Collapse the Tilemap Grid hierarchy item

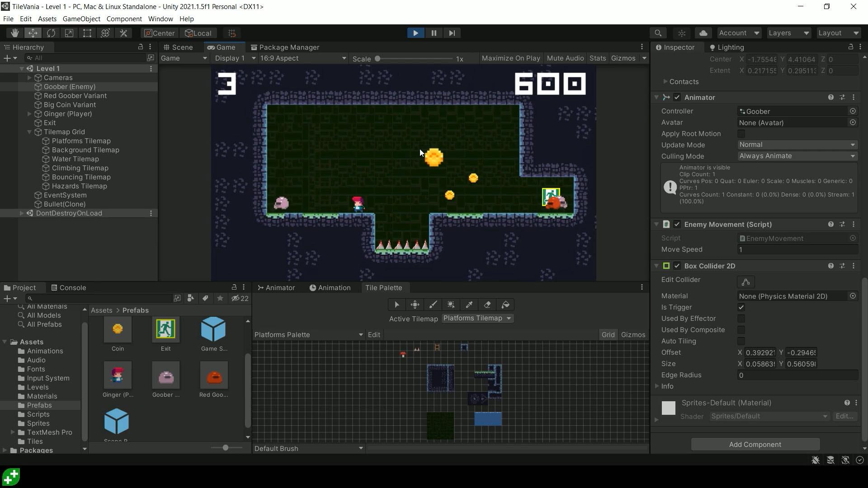[29, 131]
